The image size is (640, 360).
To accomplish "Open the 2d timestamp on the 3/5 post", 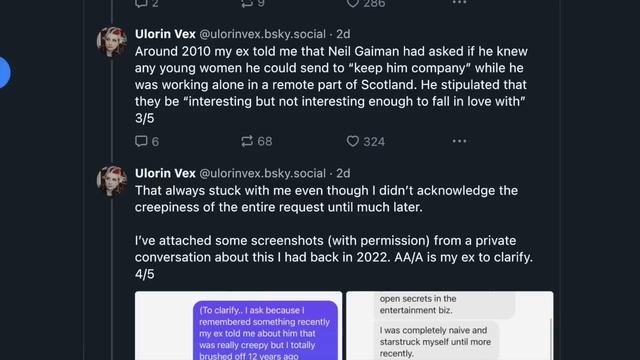I will pyautogui.click(x=343, y=34).
